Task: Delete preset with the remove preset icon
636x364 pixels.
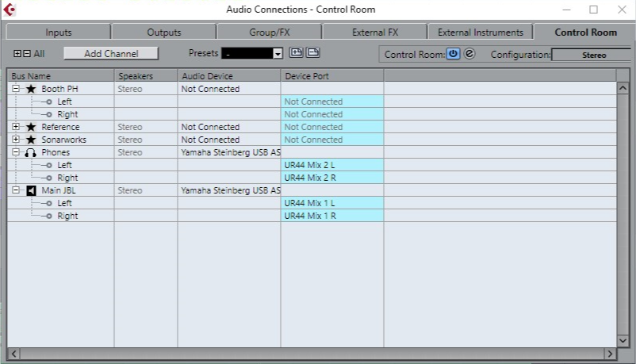Action: click(x=312, y=53)
